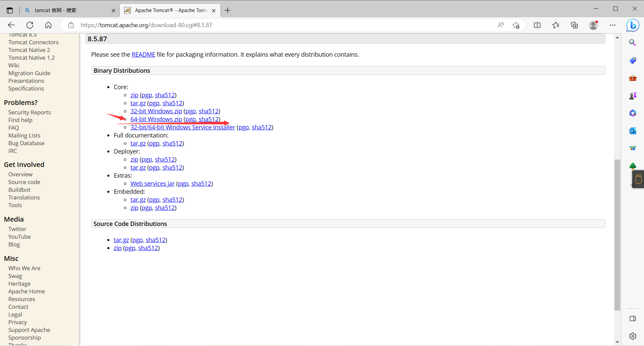
Task: Download Source Code Distributions zip
Action: [117, 248]
